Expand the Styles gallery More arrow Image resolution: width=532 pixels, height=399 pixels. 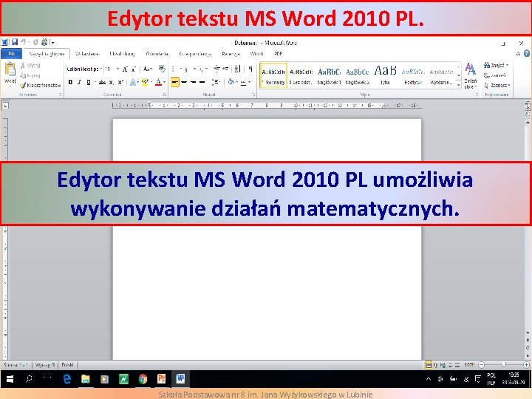click(x=458, y=86)
